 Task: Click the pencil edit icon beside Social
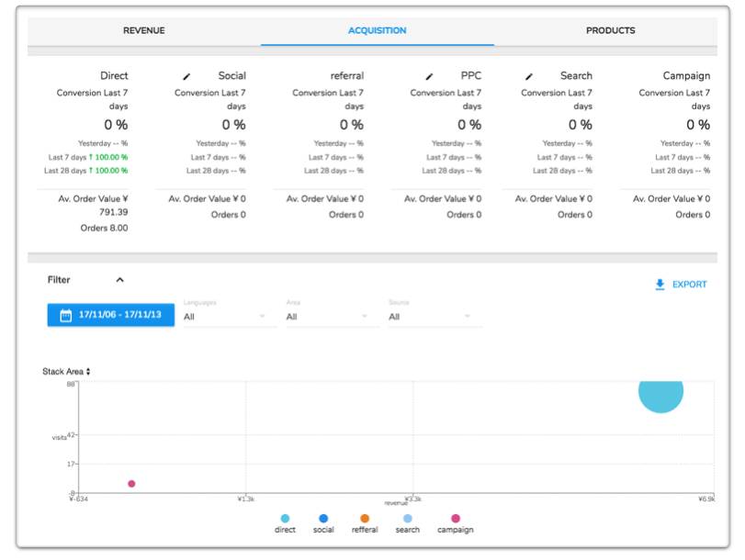click(x=187, y=76)
